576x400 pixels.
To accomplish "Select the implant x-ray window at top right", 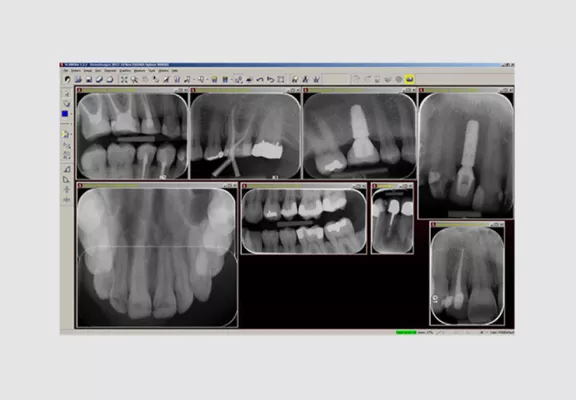I will pos(466,155).
